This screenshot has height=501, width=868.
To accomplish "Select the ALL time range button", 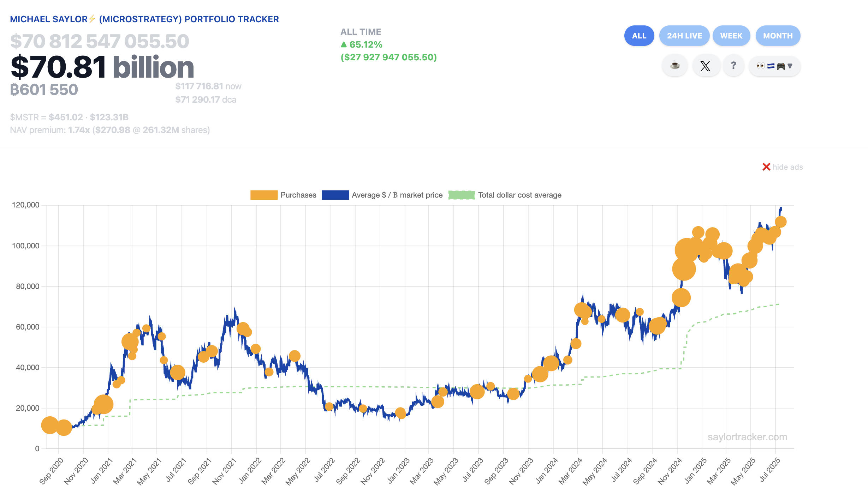I will point(639,36).
